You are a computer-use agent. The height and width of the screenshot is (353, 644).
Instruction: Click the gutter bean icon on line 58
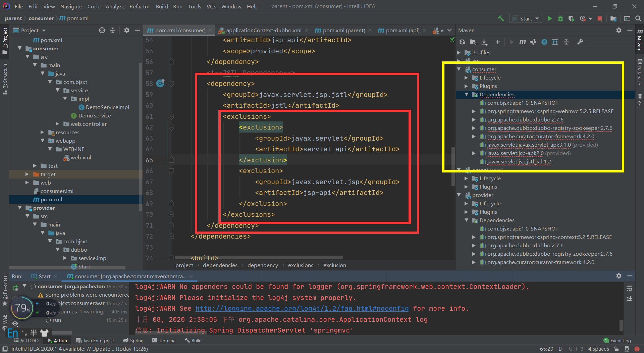161,83
